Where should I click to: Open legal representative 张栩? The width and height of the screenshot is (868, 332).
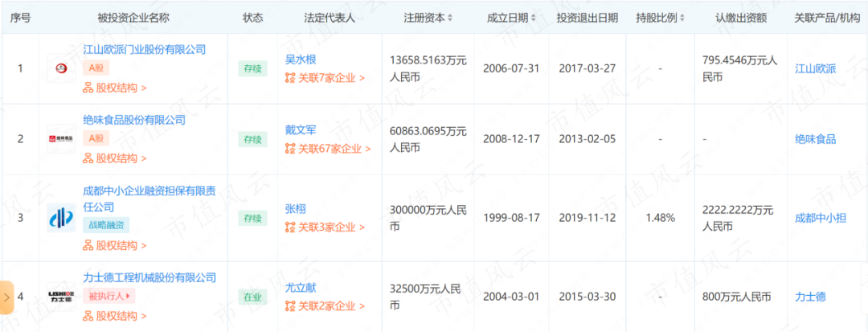click(295, 209)
